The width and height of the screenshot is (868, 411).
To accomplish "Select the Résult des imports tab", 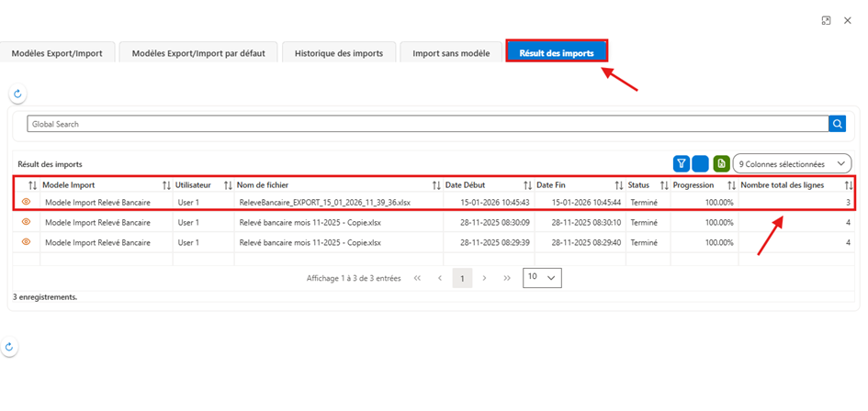I will click(557, 53).
